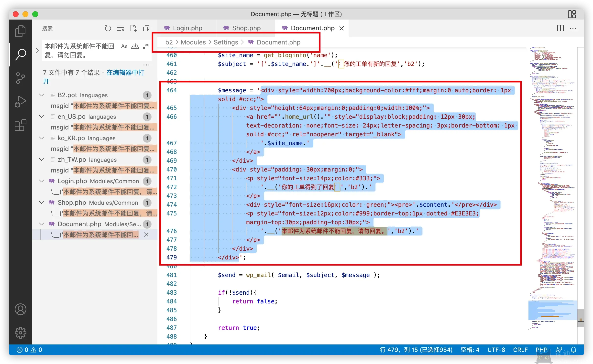The height and width of the screenshot is (364, 593).
Task: Click wp_mail function call in code
Action: (x=258, y=275)
